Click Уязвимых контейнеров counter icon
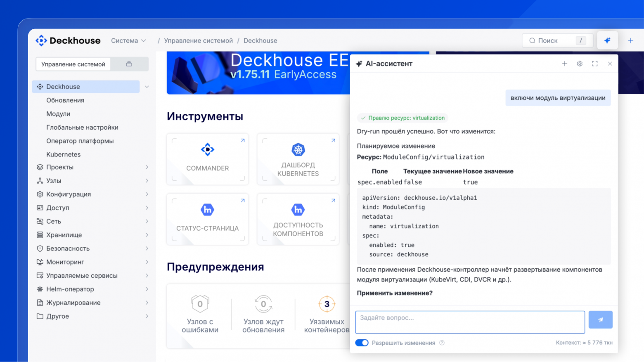Image resolution: width=644 pixels, height=362 pixels. (327, 304)
